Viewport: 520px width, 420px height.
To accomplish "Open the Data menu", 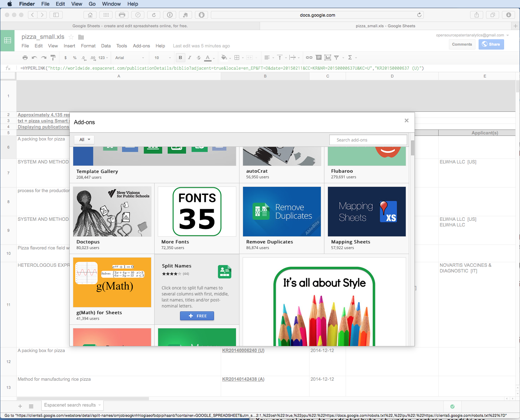I will pos(106,46).
